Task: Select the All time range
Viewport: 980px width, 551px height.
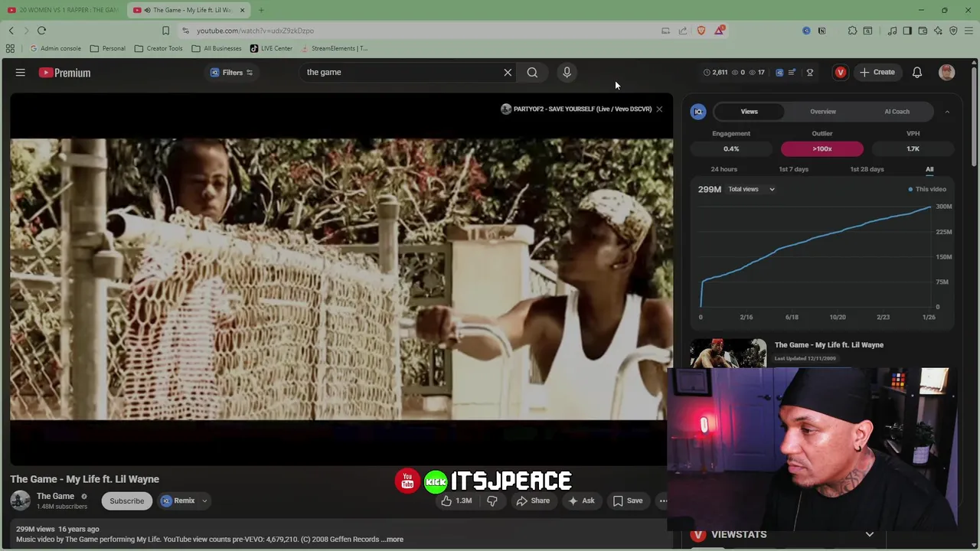Action: [x=929, y=169]
